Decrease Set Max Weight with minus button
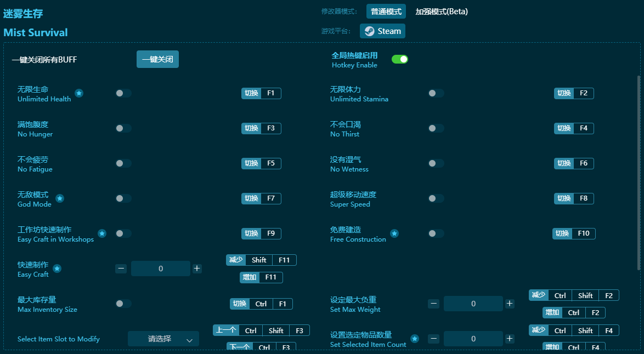 (x=434, y=304)
